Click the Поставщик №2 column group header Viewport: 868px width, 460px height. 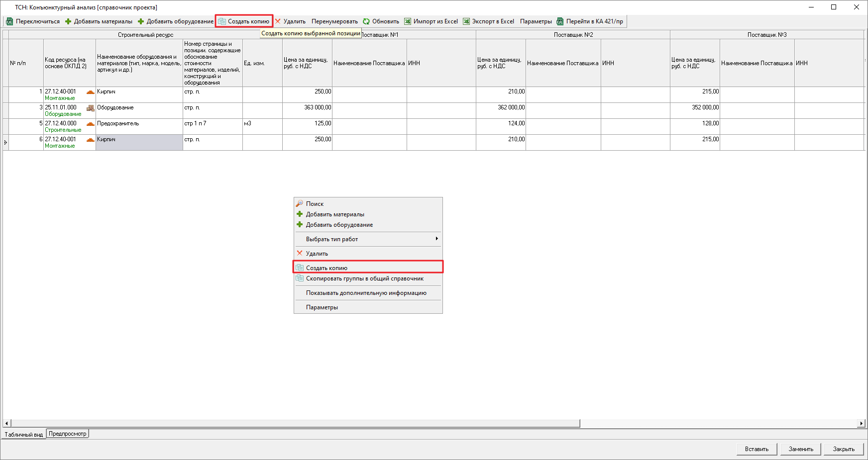[573, 35]
